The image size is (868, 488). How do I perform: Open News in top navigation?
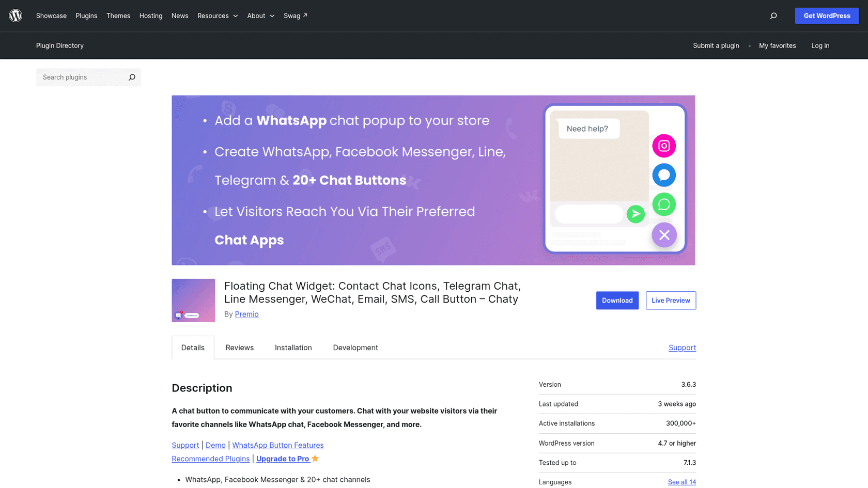click(180, 16)
